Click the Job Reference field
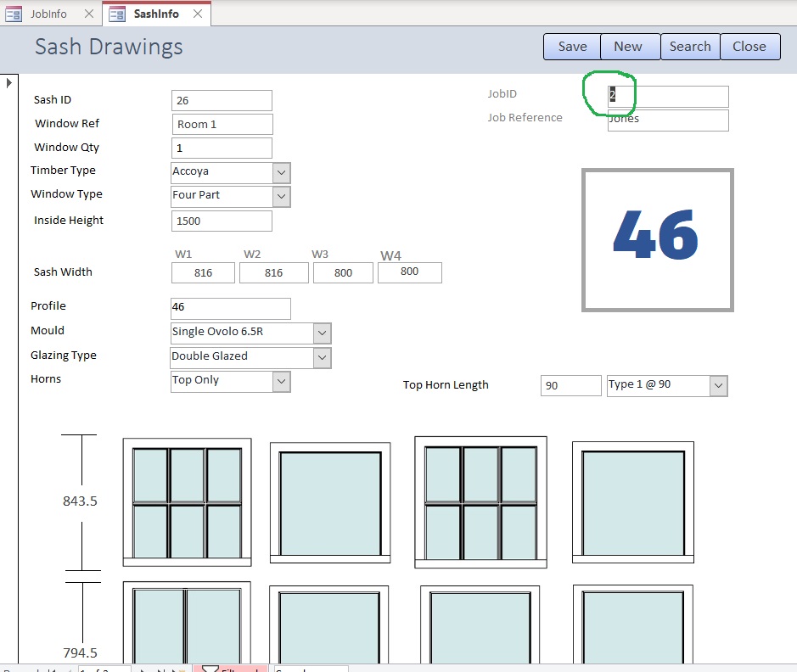Screen dimensions: 797x672 click(668, 120)
